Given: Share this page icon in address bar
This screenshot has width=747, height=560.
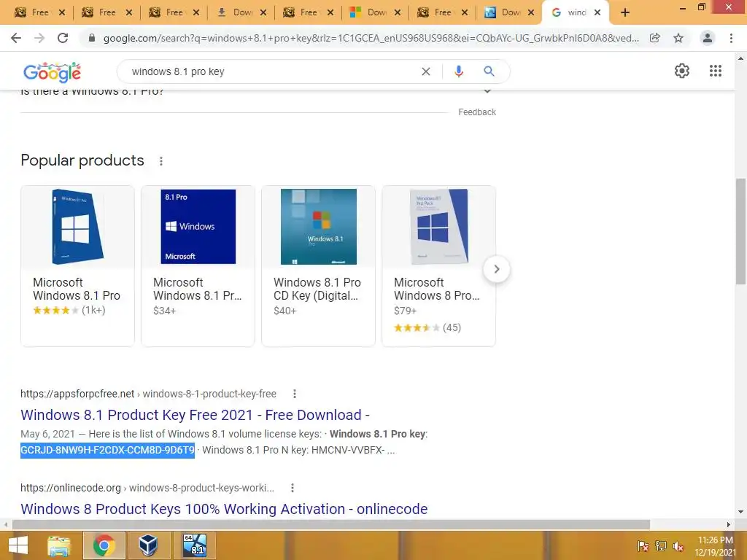Looking at the screenshot, I should (x=655, y=38).
